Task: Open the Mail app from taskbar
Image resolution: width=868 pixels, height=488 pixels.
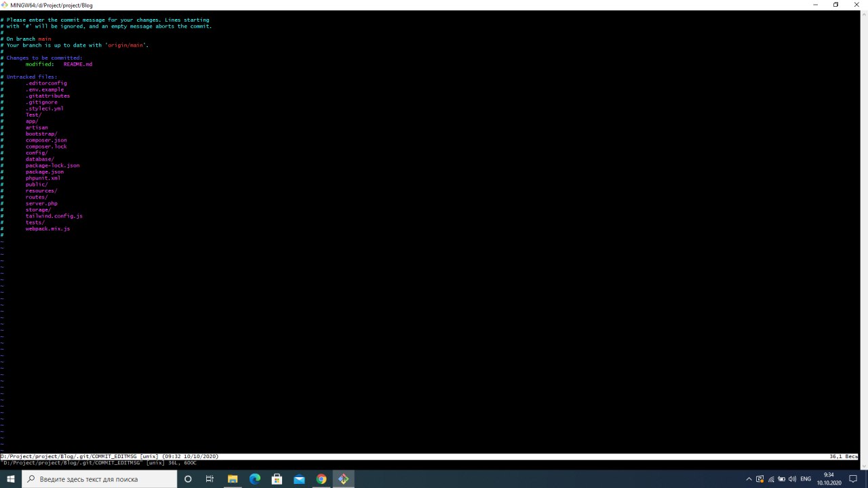Action: [x=299, y=479]
